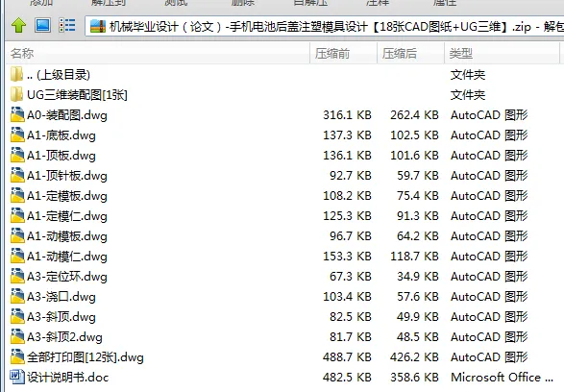564x392 pixels.
Task: Sort by 类型 column header
Action: [x=502, y=53]
